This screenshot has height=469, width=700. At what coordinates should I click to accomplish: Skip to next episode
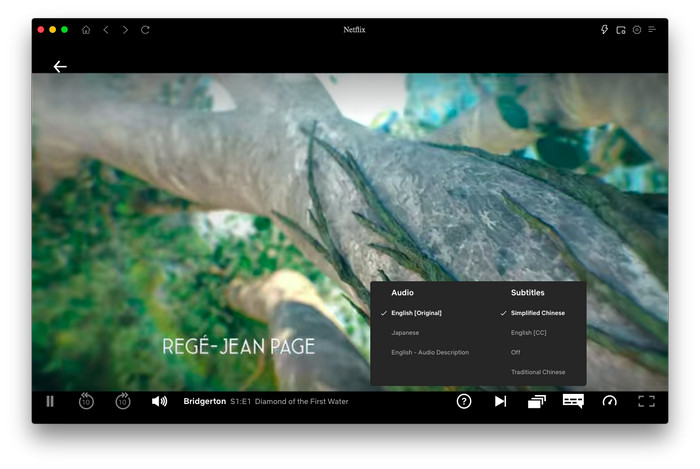tap(500, 401)
